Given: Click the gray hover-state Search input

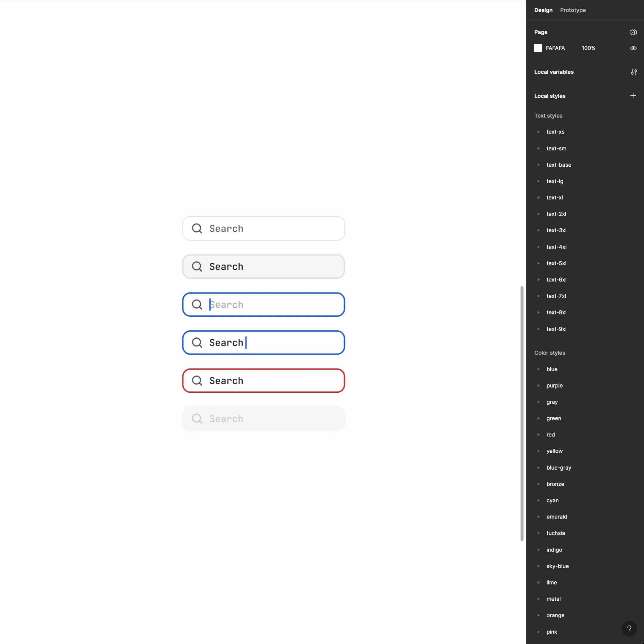Looking at the screenshot, I should [x=263, y=266].
